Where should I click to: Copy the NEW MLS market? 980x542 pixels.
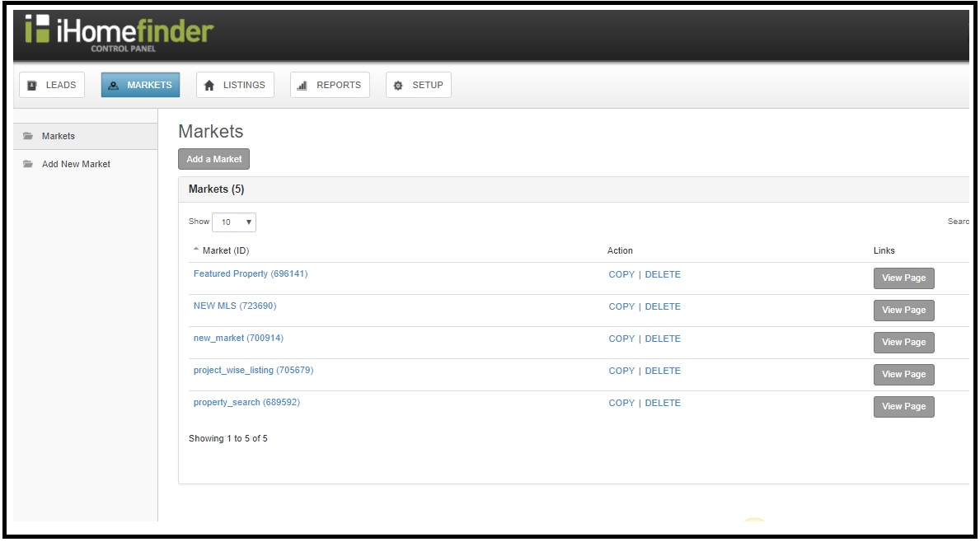tap(621, 306)
